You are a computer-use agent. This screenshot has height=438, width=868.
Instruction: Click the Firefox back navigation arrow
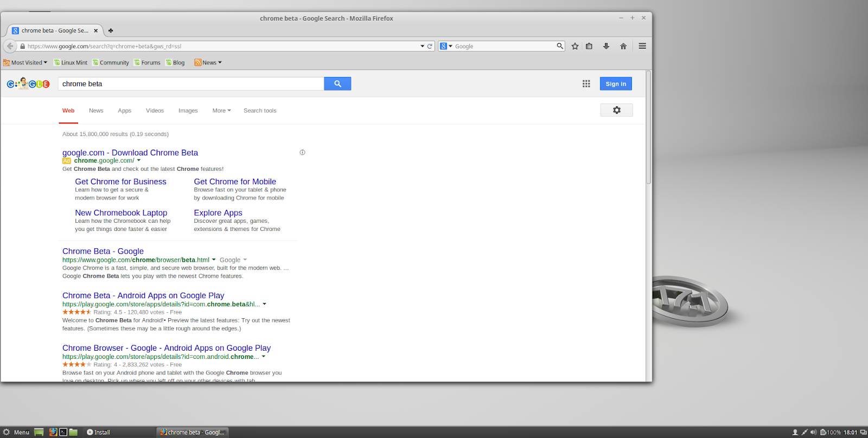[x=10, y=46]
